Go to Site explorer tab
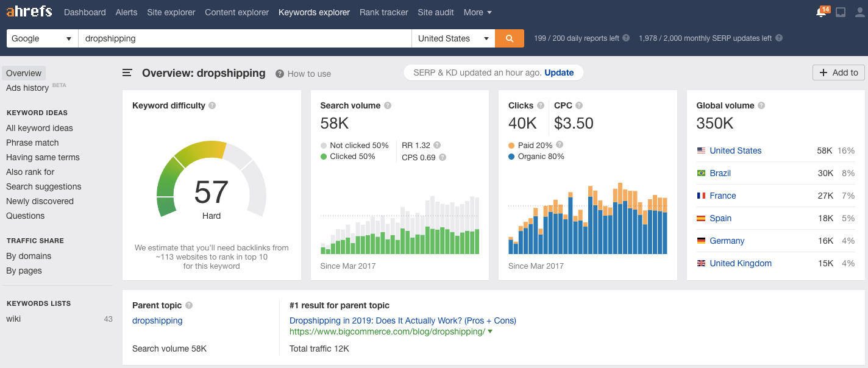This screenshot has height=368, width=868. click(171, 12)
